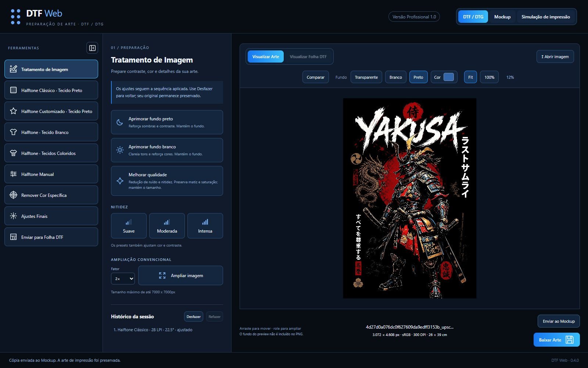Image resolution: width=588 pixels, height=368 pixels.
Task: Set zoom to 100%
Action: [489, 77]
